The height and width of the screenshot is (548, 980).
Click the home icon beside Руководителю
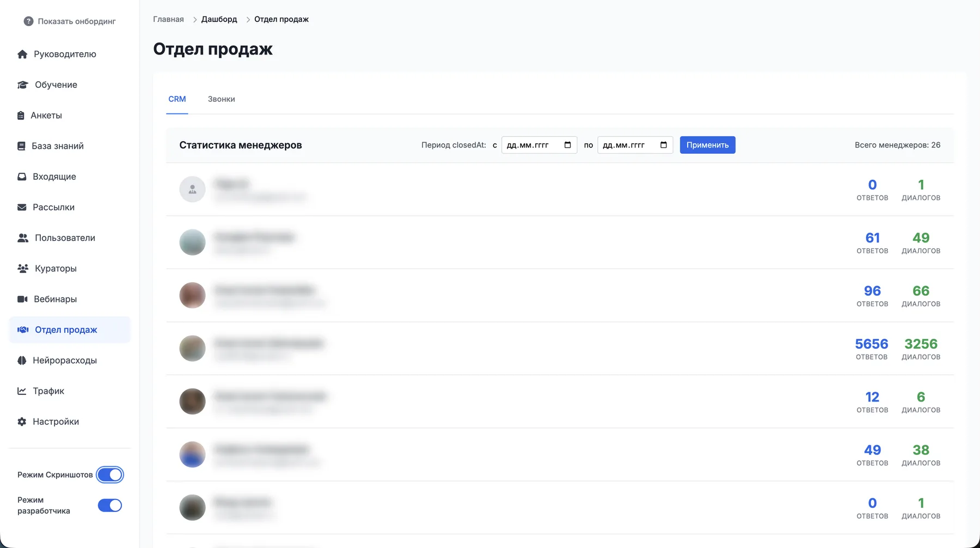22,54
